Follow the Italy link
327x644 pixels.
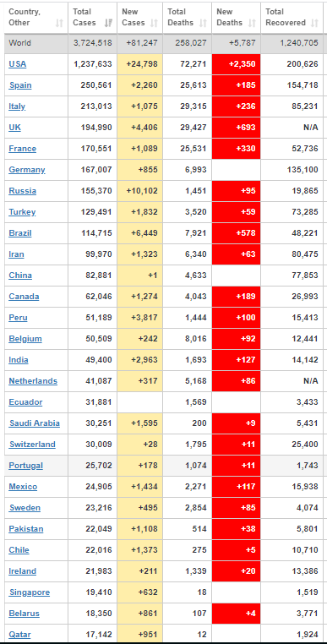pyautogui.click(x=17, y=106)
